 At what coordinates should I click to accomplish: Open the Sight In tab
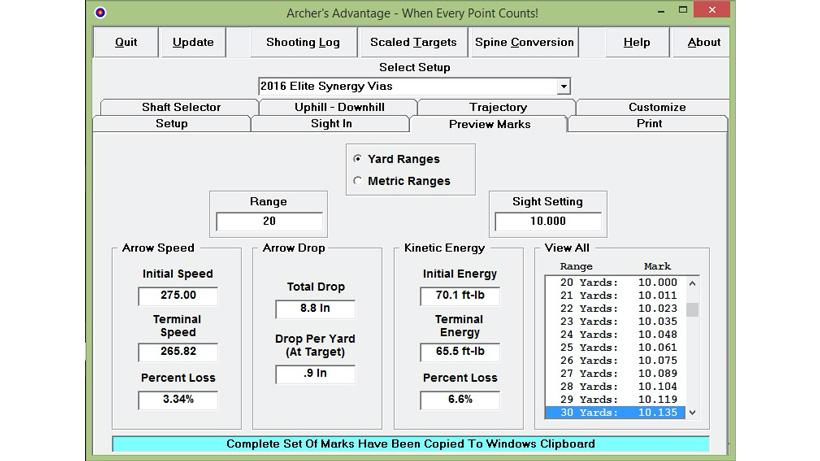pos(331,124)
